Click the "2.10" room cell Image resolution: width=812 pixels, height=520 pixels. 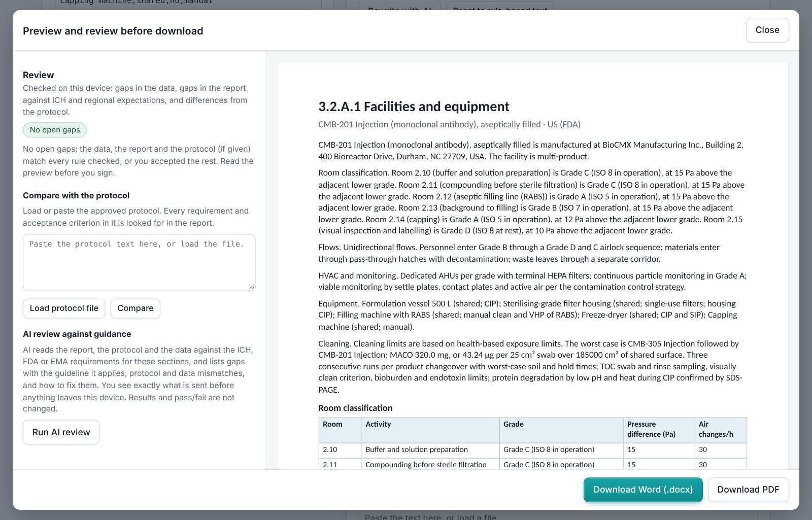click(340, 450)
